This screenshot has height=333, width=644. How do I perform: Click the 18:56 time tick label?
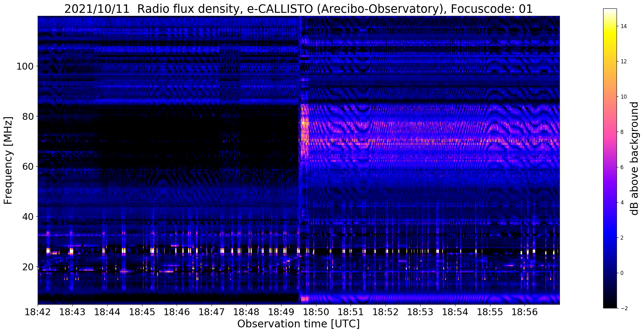pyautogui.click(x=525, y=312)
